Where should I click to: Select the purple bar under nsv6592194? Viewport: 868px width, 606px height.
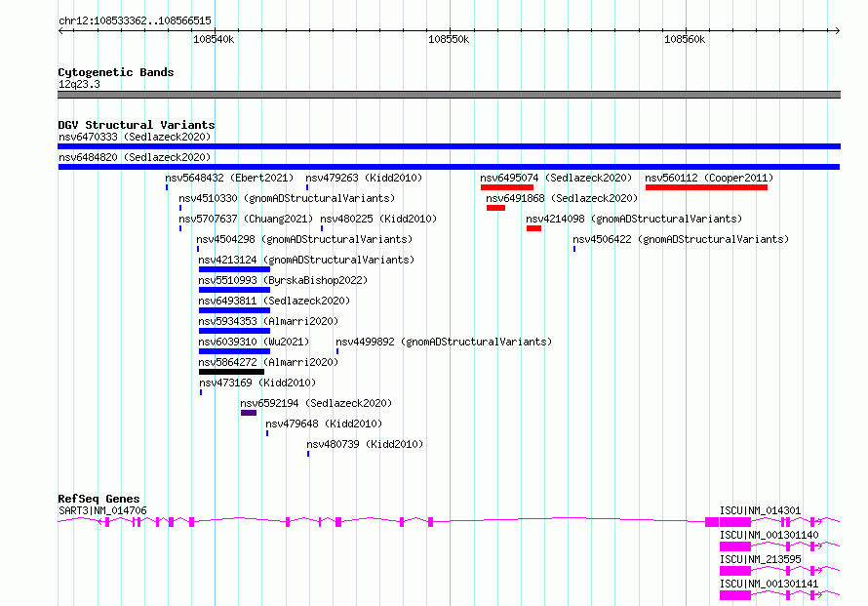[249, 413]
